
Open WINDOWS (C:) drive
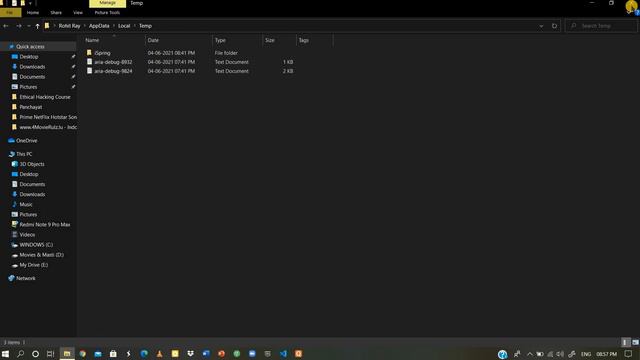pos(36,245)
